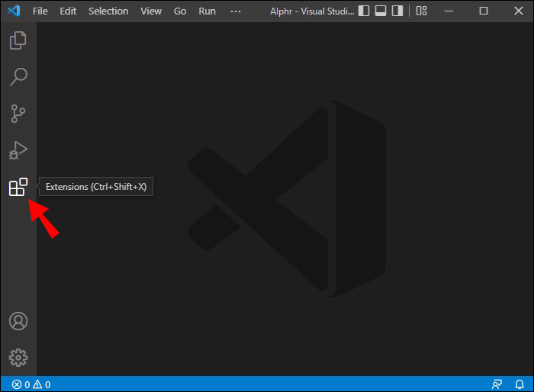534x392 pixels.
Task: Click the Extensions icon in activity bar
Action: [x=18, y=187]
